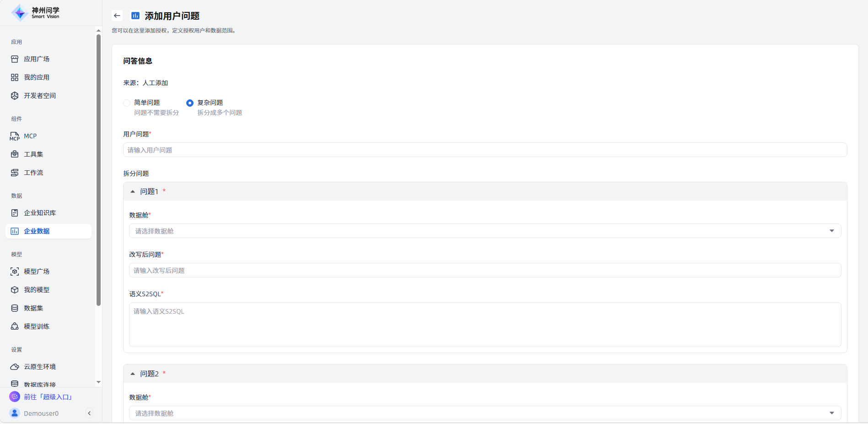This screenshot has width=868, height=424.
Task: Click the 云原生环境 cloud icon
Action: tap(15, 367)
